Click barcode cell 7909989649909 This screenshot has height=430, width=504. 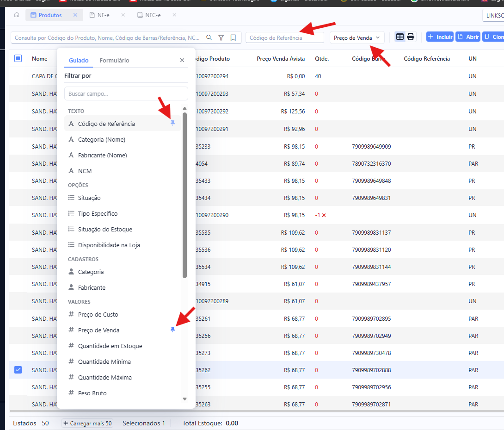tap(371, 146)
